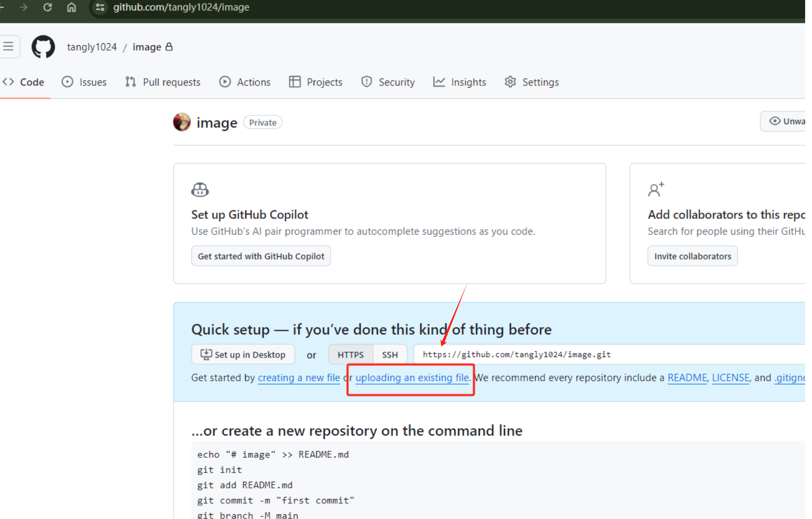Click the git commit first commit line
Image resolution: width=812 pixels, height=519 pixels.
pos(276,501)
